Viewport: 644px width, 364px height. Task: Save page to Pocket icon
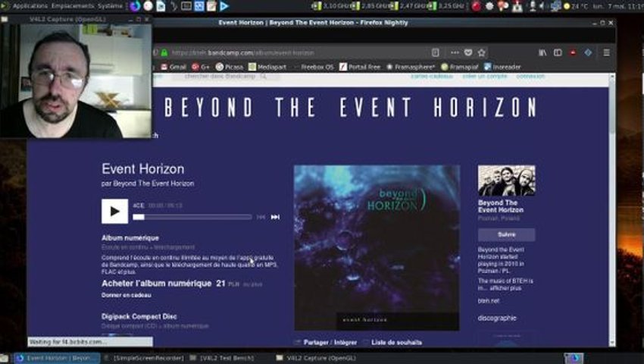click(468, 52)
